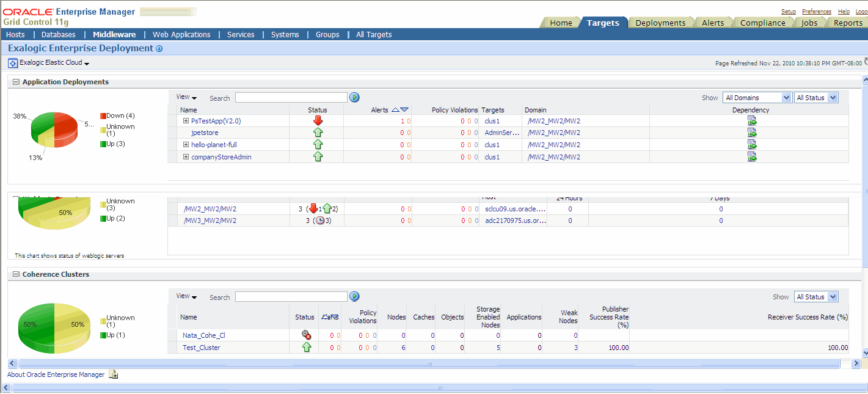Click the up status icon for companyStoreAdmin
The width and height of the screenshot is (868, 394).
318,157
